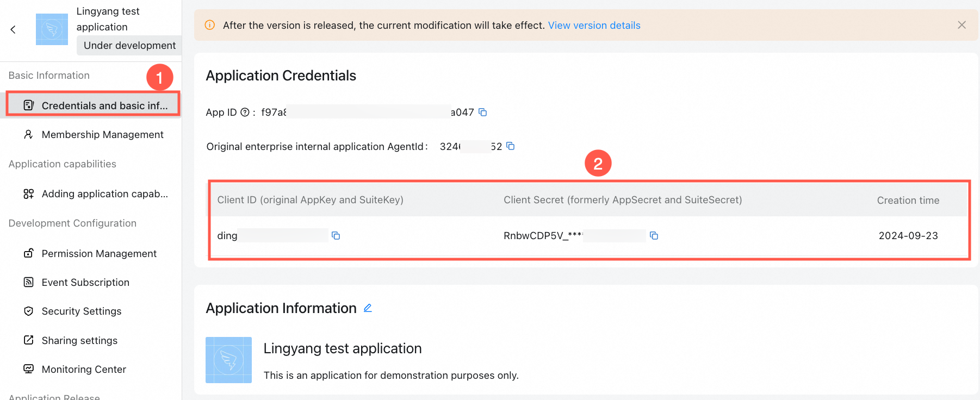The height and width of the screenshot is (400, 980).
Task: Copy the Client ID value
Action: coord(336,235)
